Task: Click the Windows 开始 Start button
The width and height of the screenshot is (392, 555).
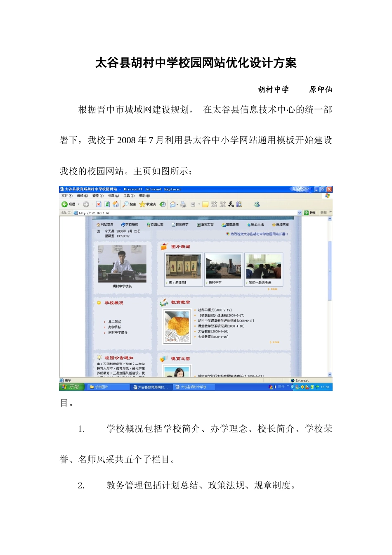Action: (72, 387)
